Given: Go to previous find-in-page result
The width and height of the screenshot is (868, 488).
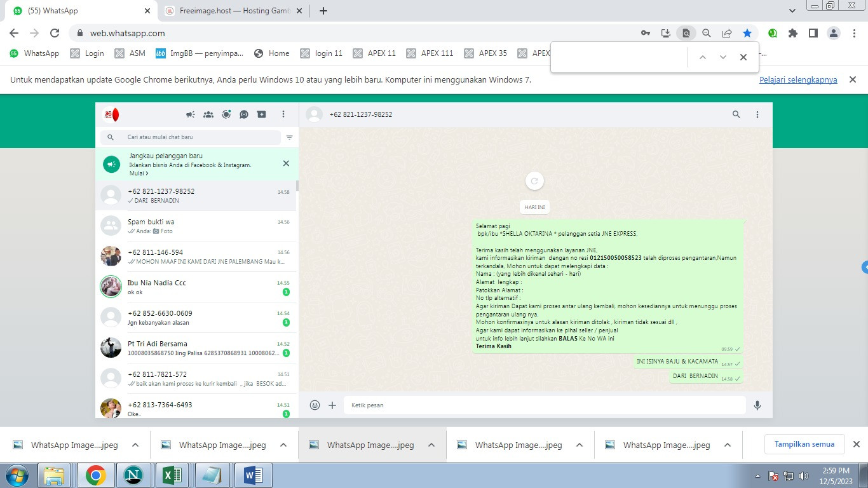Looking at the screenshot, I should click(x=703, y=57).
